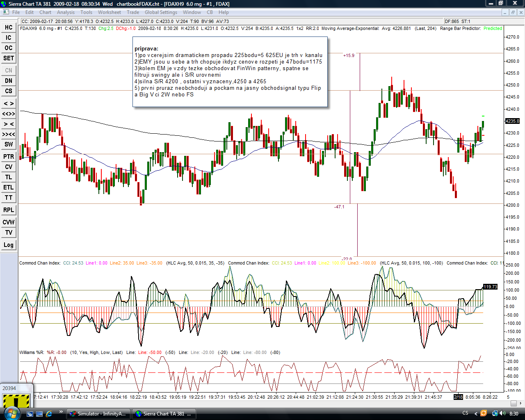Click the 'DChg:-1.0' red value
This screenshot has width=525, height=420.
126,29
